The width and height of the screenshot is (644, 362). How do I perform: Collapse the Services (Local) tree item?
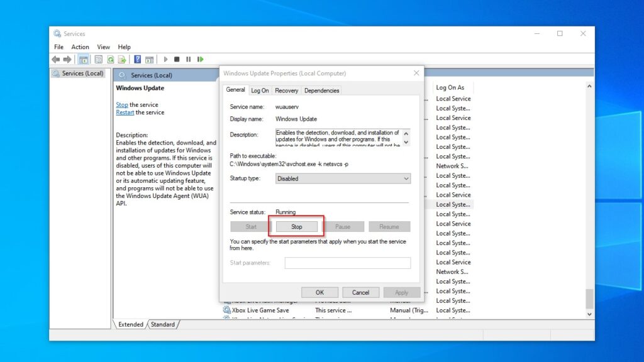pos(78,73)
